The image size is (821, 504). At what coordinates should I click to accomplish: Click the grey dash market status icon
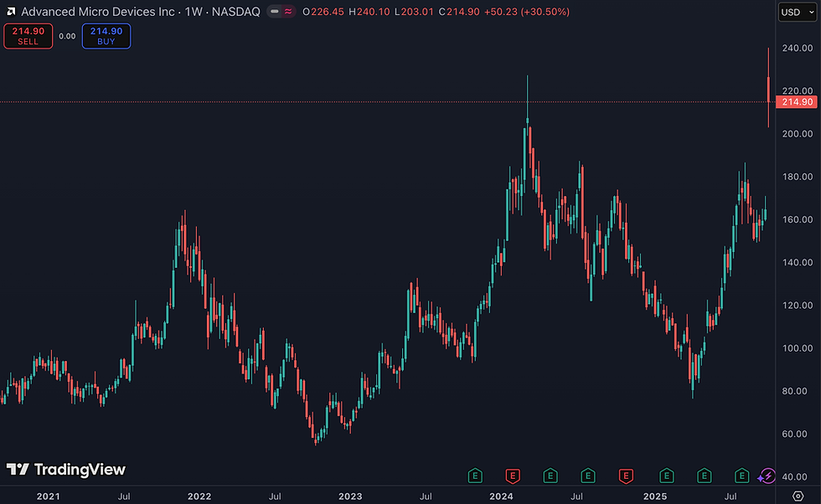(x=275, y=12)
